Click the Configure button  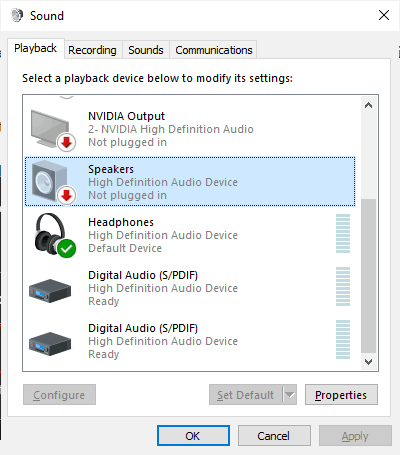pyautogui.click(x=59, y=395)
